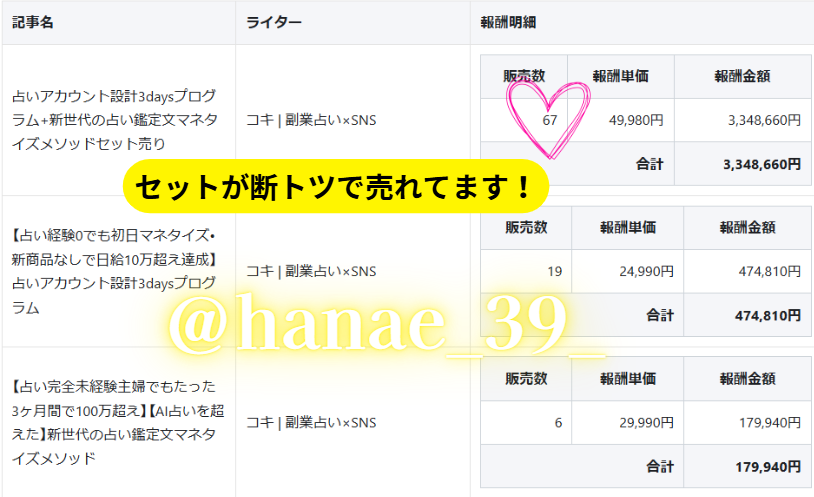Select the bold 474,810円 total cell
814x497 pixels.
point(748,315)
